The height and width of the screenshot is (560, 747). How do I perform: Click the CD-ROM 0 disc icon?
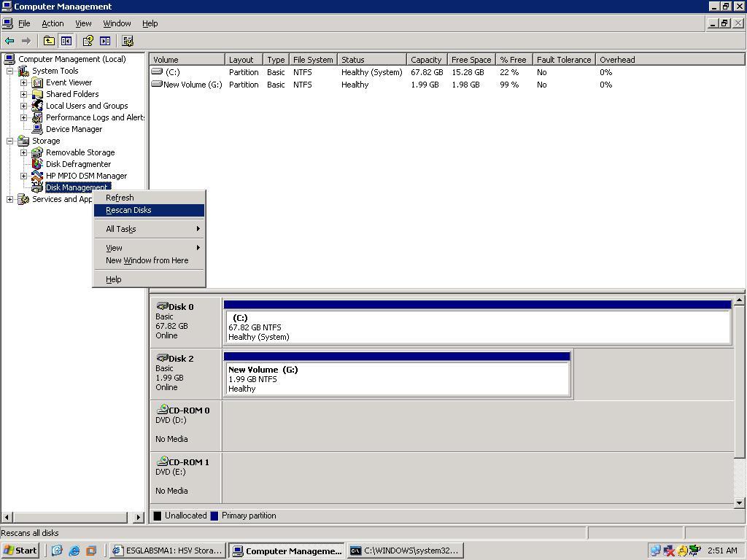pos(163,410)
